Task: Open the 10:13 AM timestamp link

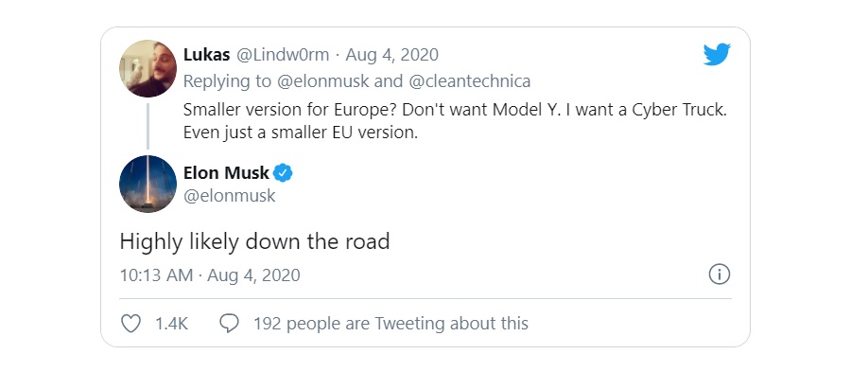Action: [x=210, y=275]
